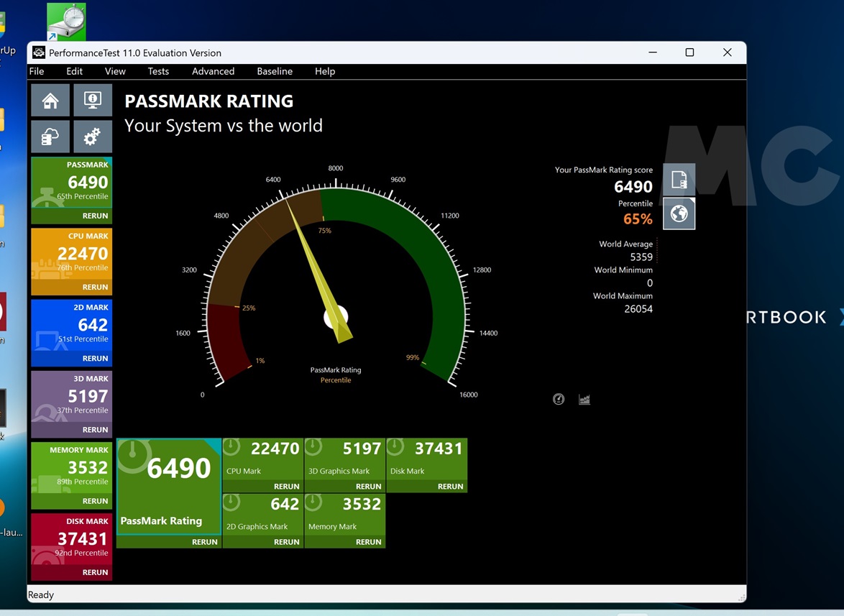Switch to the distribution chart view icon
Image resolution: width=844 pixels, height=616 pixels.
(584, 400)
